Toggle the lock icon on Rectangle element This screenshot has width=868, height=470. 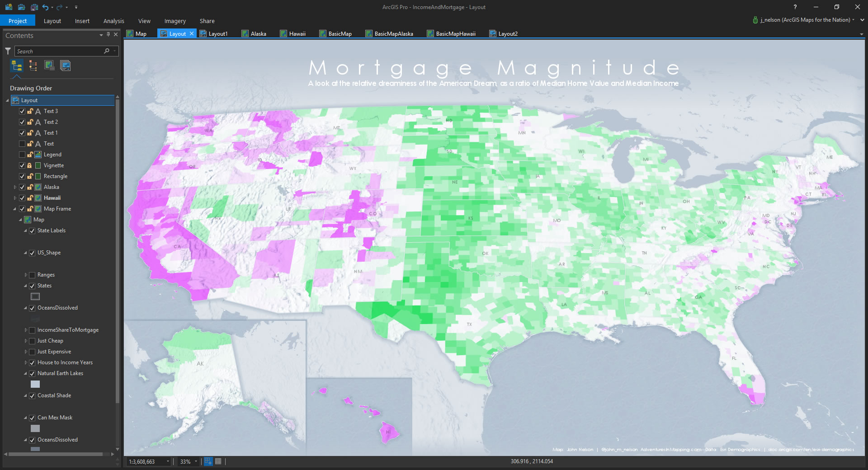point(30,176)
